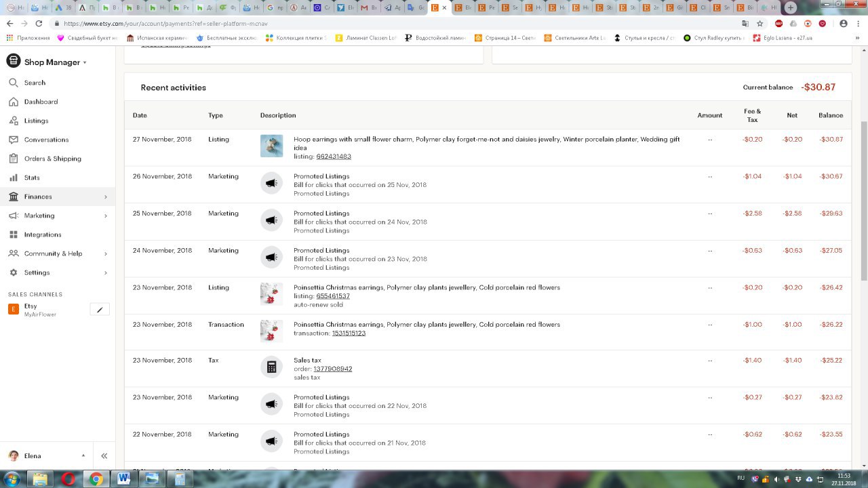Open Integrations grid icon
Image resolution: width=868 pixels, height=488 pixels.
coord(13,235)
